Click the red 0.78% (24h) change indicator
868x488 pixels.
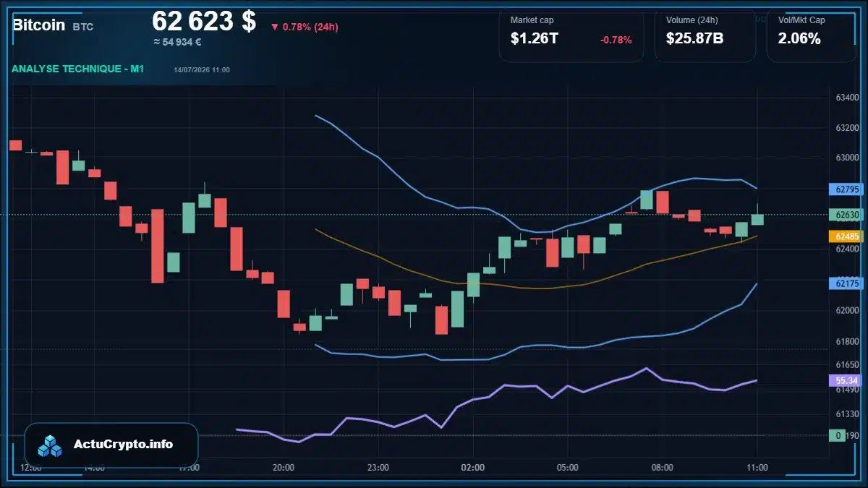click(305, 27)
